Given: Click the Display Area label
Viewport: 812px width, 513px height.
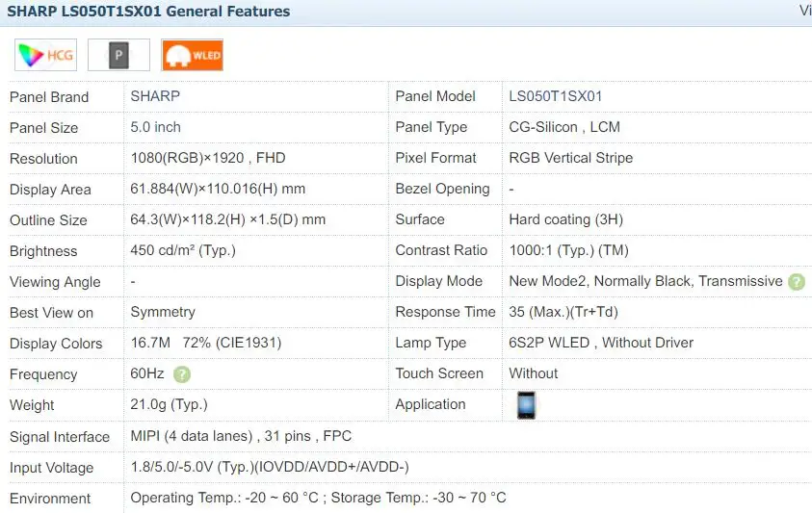Looking at the screenshot, I should point(50,190).
